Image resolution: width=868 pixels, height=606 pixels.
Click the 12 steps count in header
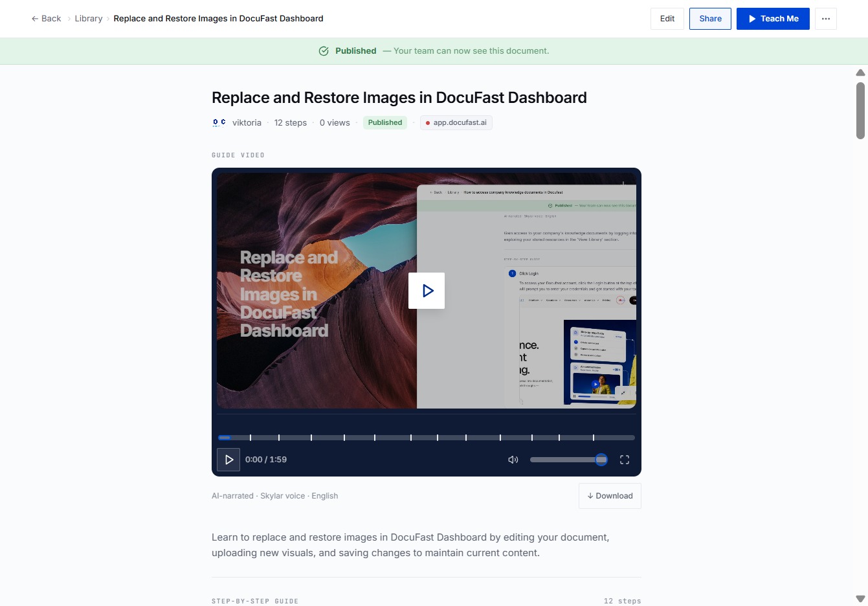pyautogui.click(x=291, y=122)
